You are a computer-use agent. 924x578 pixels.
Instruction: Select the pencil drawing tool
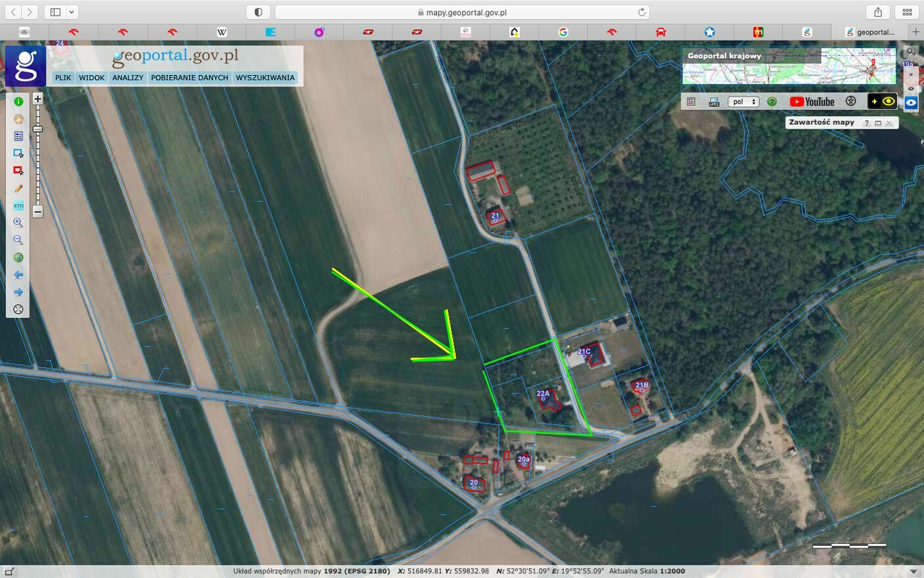pyautogui.click(x=18, y=189)
